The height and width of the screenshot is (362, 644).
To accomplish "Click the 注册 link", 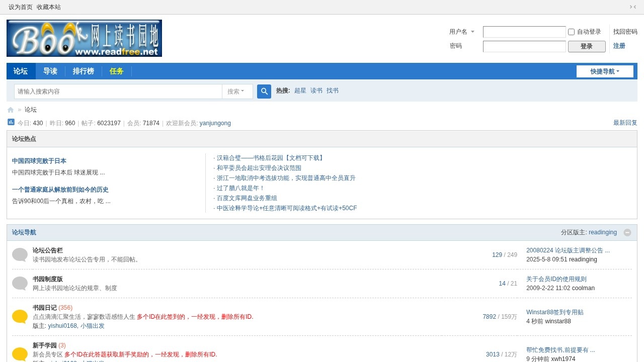I will pyautogui.click(x=619, y=46).
